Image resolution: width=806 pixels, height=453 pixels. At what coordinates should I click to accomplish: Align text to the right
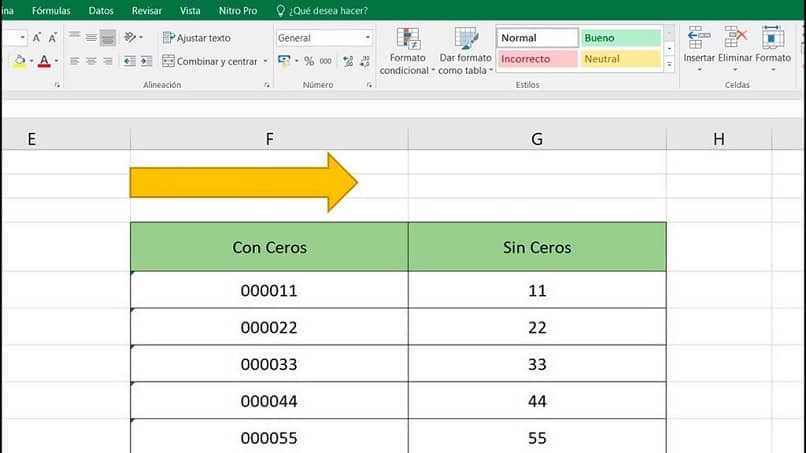(x=107, y=61)
